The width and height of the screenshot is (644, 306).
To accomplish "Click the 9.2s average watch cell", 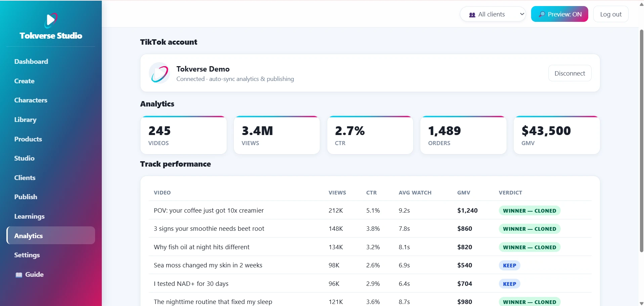I will pos(404,211).
